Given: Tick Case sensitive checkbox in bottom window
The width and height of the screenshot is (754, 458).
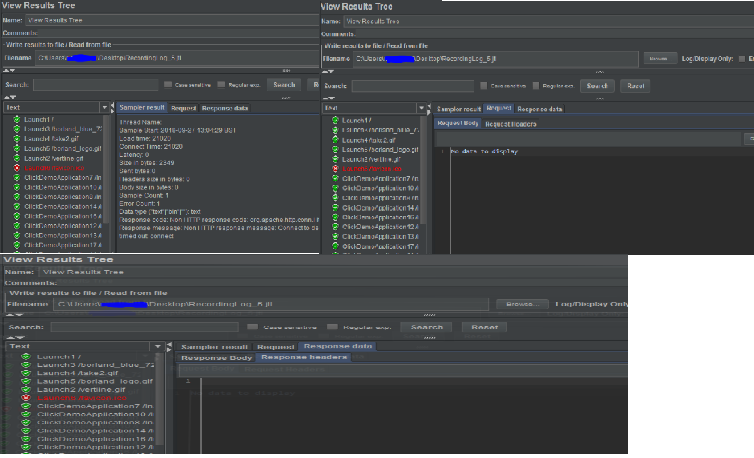Looking at the screenshot, I should (x=253, y=327).
